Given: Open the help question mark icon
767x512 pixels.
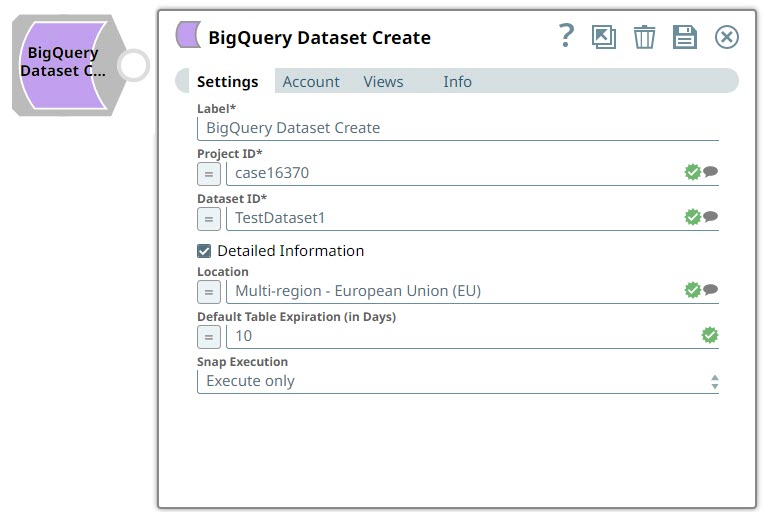Looking at the screenshot, I should point(566,36).
